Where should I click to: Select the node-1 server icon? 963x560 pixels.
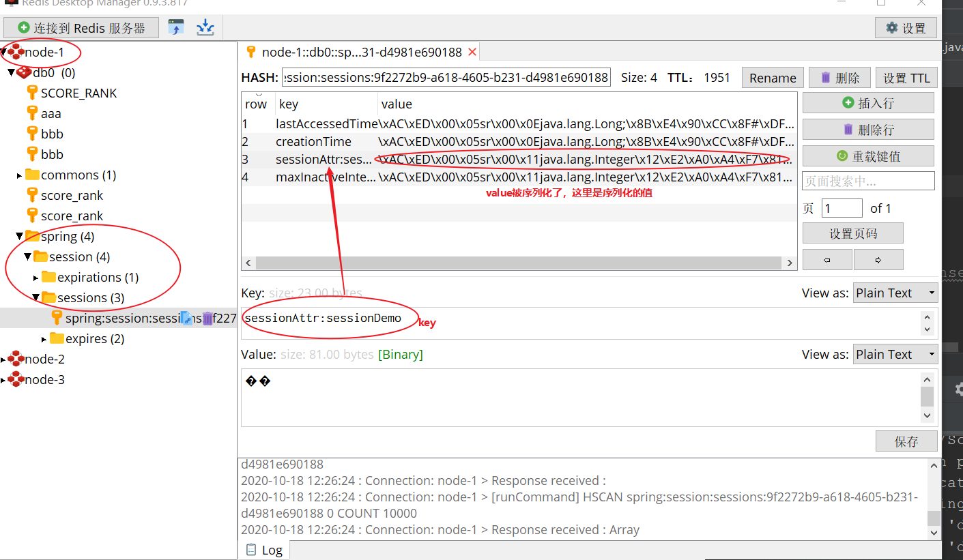(16, 52)
